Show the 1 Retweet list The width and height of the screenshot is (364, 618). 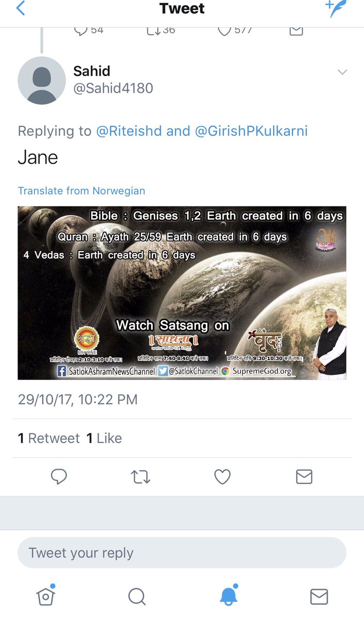49,438
